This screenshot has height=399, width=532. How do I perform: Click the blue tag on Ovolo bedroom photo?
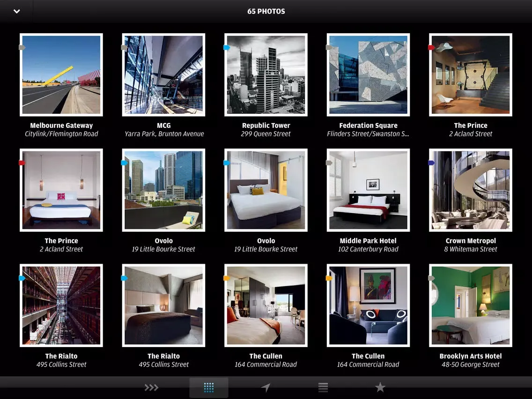pos(227,163)
